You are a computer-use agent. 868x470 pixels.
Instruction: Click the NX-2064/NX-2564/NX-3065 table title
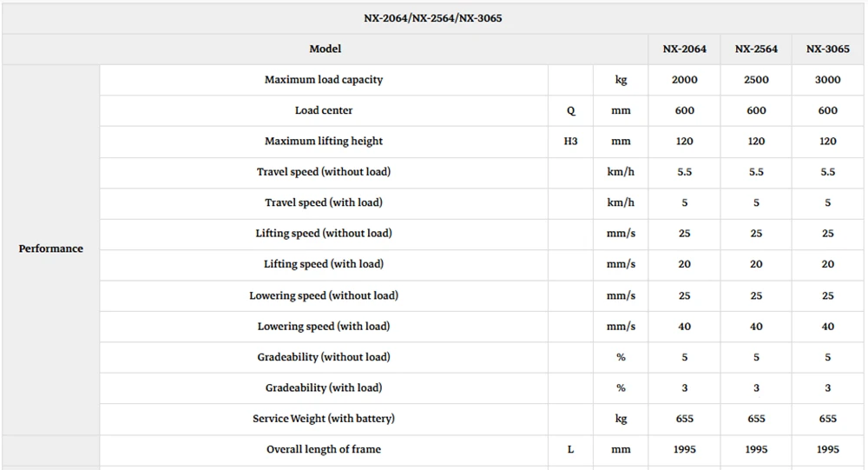pos(433,18)
